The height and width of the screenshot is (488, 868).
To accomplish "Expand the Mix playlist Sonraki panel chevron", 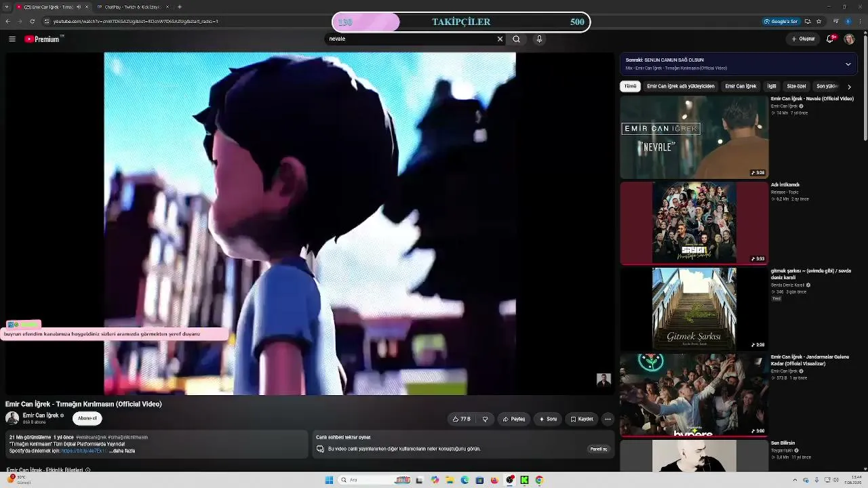I will (848, 64).
